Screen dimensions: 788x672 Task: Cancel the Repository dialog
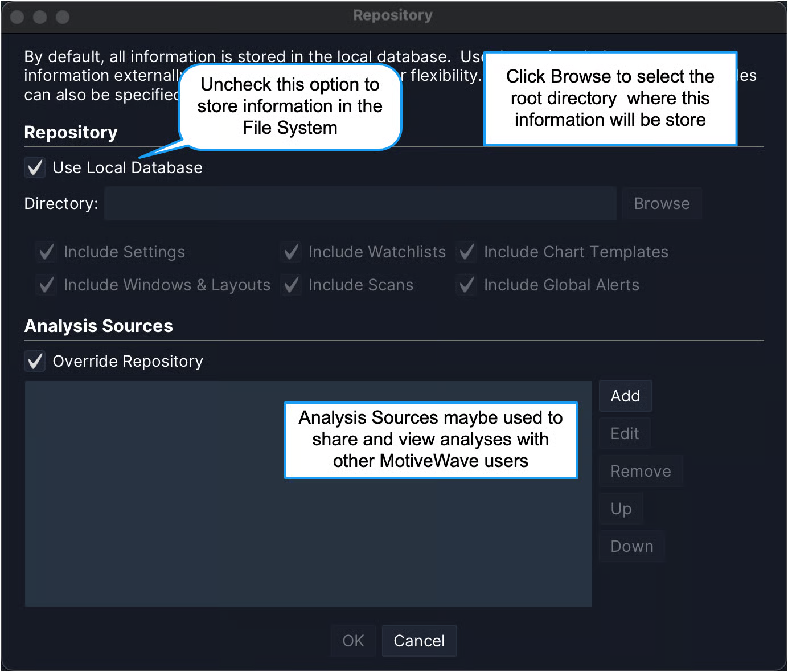click(419, 641)
